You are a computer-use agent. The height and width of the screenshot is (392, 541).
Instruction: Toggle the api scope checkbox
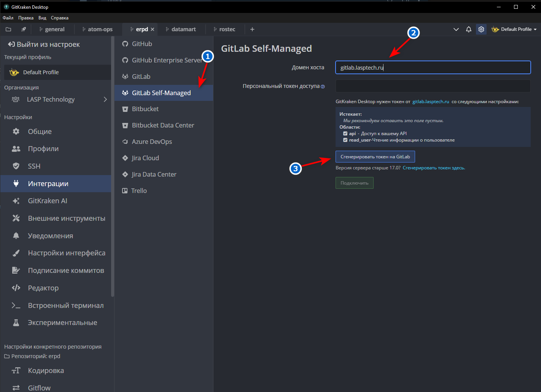tap(345, 134)
